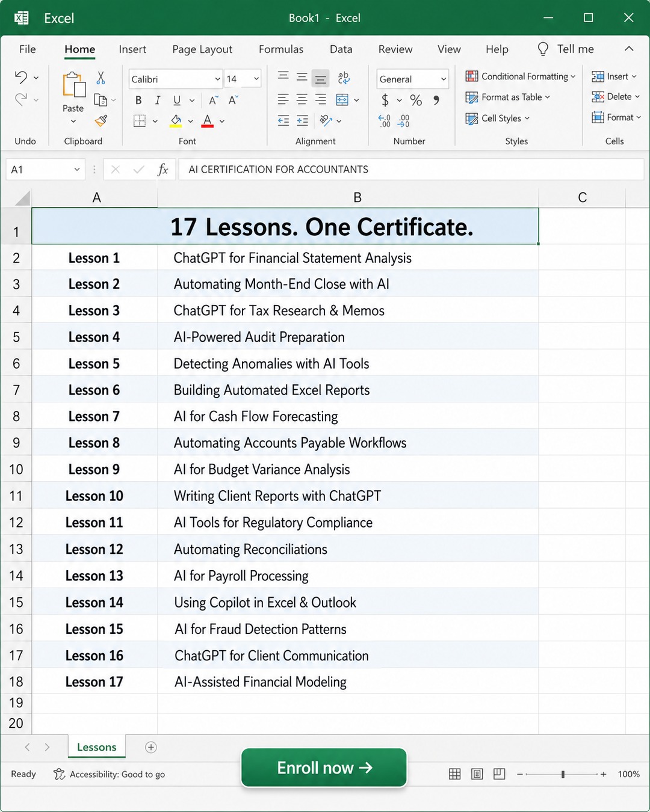Decrease font size icon
The image size is (650, 812).
(234, 100)
